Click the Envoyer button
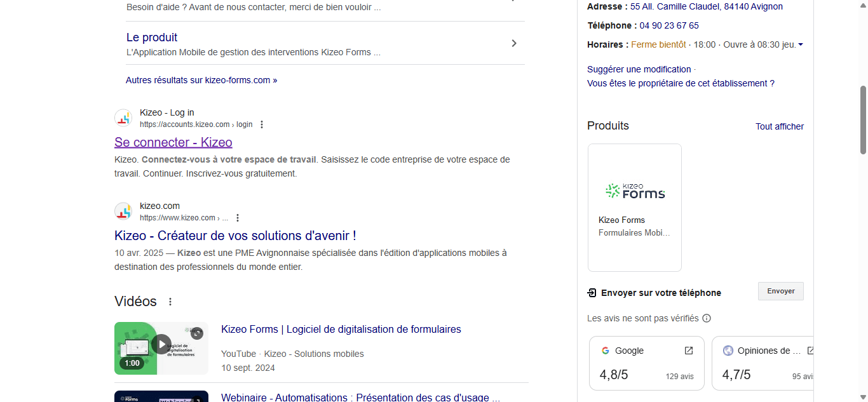 pos(781,291)
